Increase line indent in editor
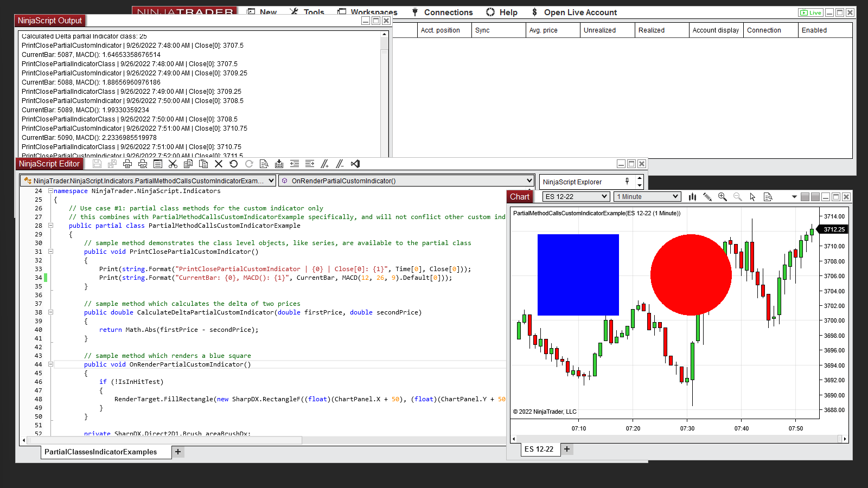The height and width of the screenshot is (488, 868). 310,164
